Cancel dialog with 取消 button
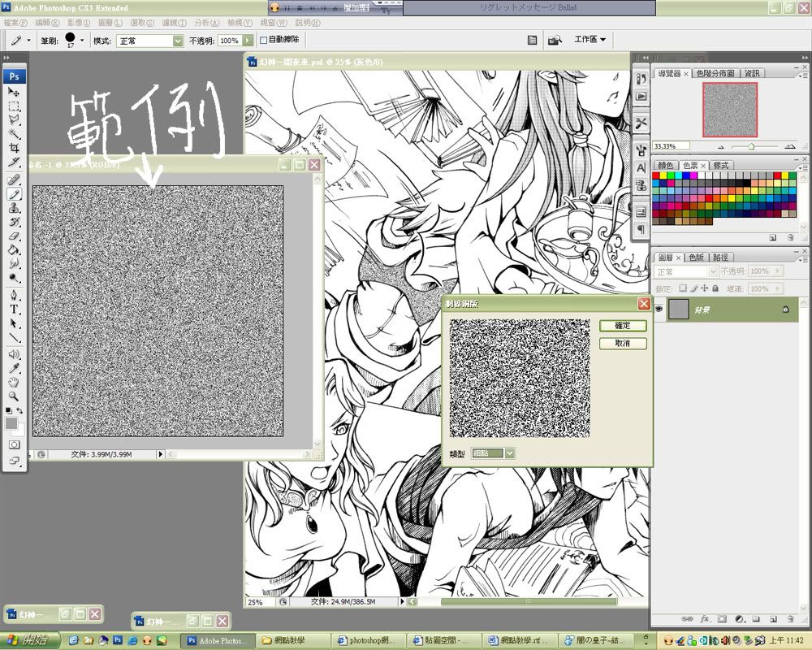 623,343
